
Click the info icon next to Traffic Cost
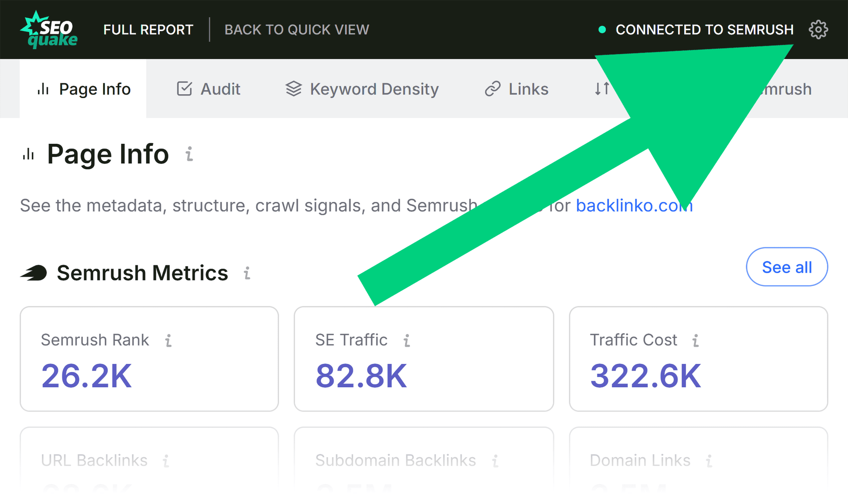click(x=696, y=340)
